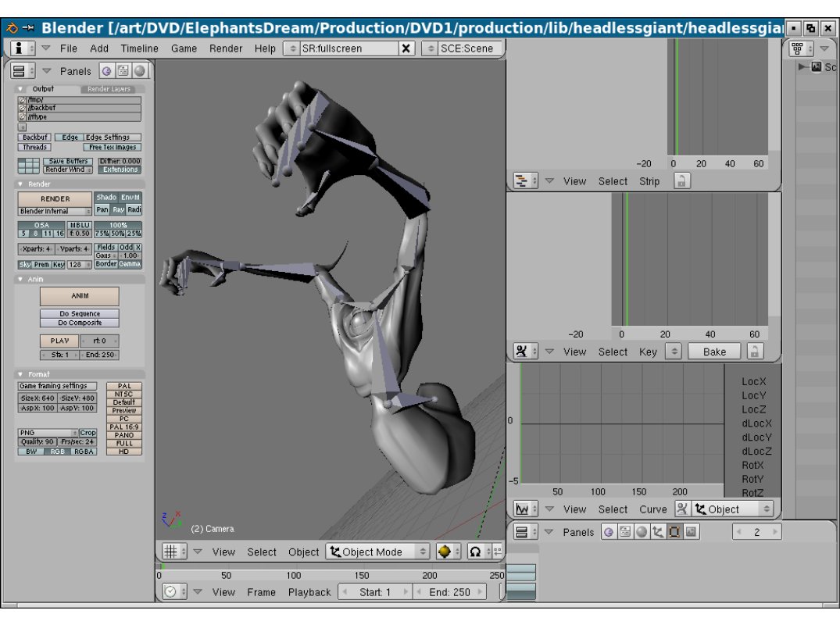Click the PLAY button

click(x=59, y=341)
